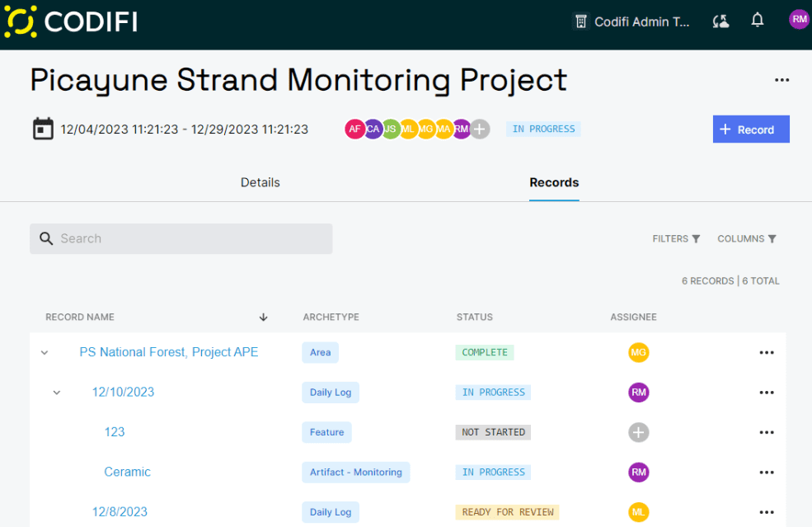Screen dimensions: 812x527
Task: Click the CA team member avatar
Action: pyautogui.click(x=373, y=129)
